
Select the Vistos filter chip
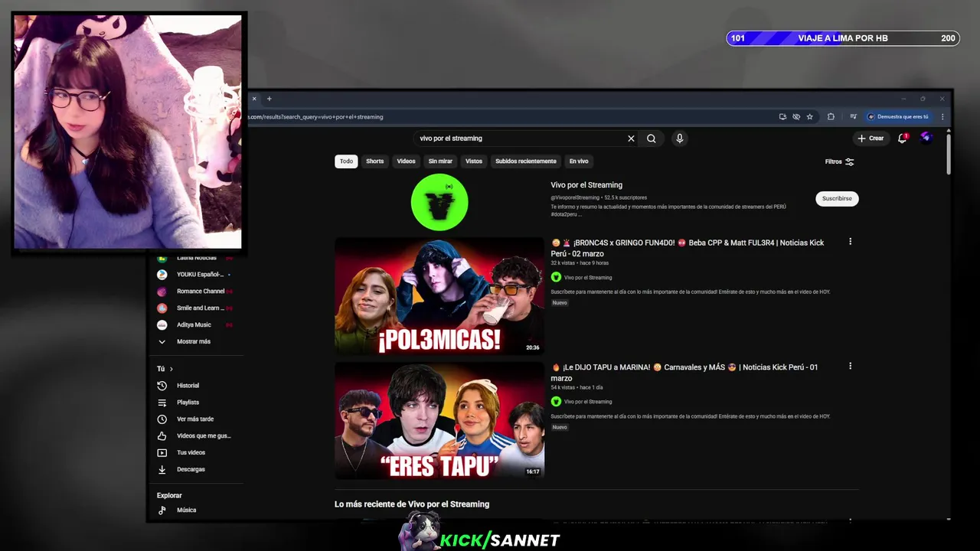click(474, 161)
